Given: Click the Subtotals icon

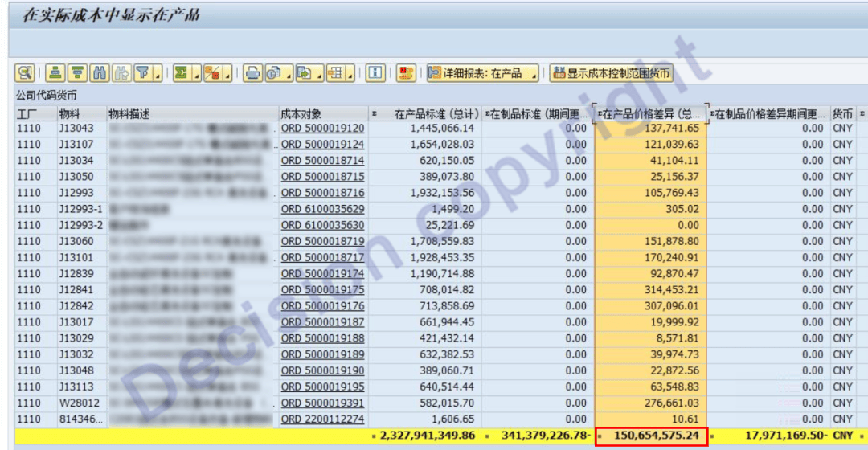Looking at the screenshot, I should click(212, 73).
